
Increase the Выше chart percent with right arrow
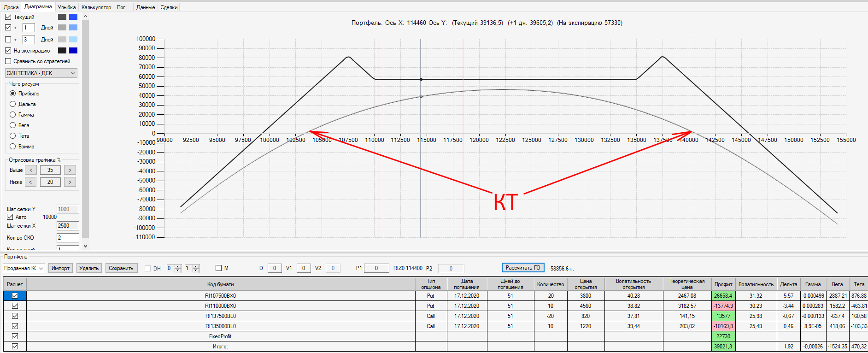pyautogui.click(x=70, y=170)
